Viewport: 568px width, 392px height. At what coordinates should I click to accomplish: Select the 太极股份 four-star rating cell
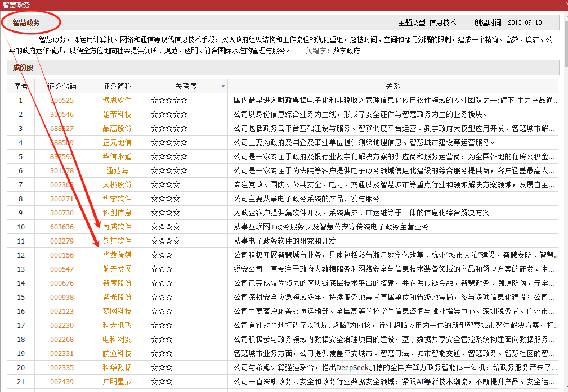tap(186, 184)
